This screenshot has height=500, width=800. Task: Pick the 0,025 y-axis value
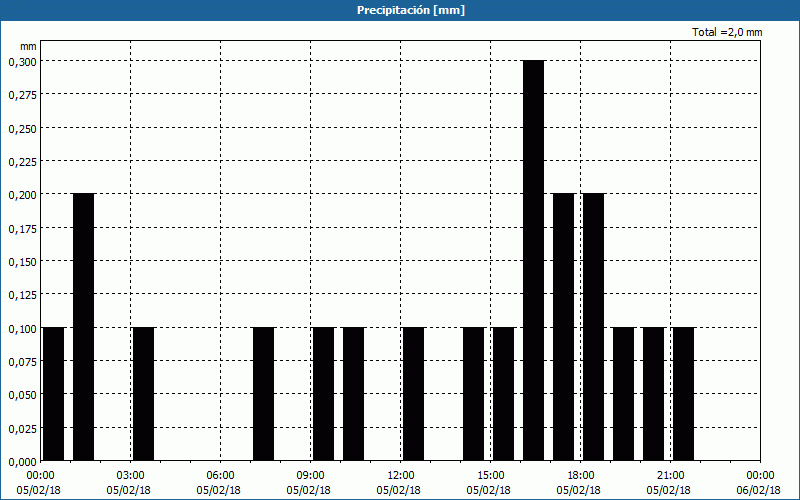click(x=23, y=429)
